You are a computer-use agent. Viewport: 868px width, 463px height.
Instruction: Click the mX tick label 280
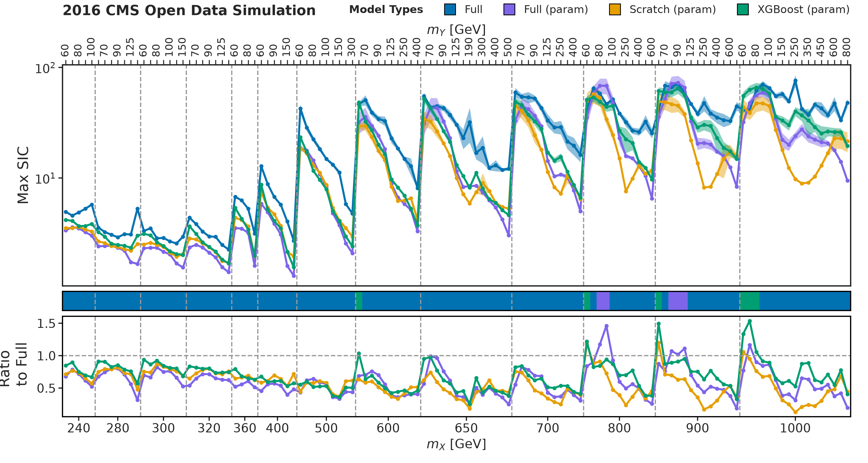(117, 428)
